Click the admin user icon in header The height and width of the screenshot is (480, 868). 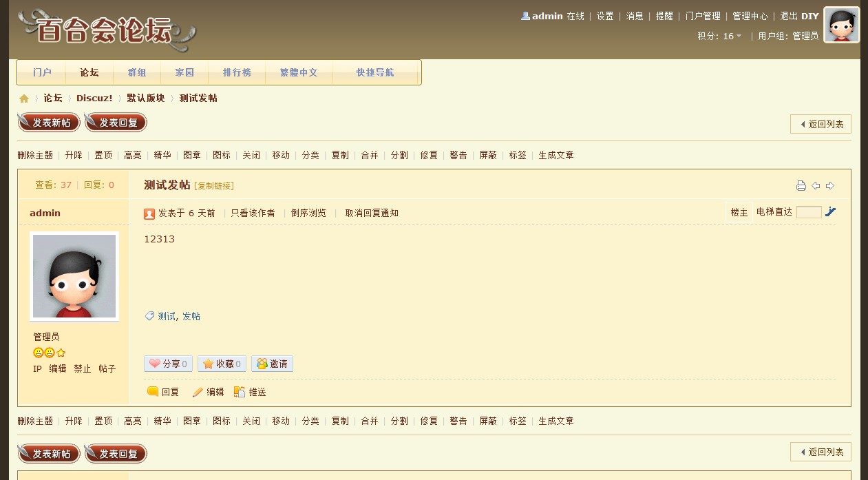point(525,16)
